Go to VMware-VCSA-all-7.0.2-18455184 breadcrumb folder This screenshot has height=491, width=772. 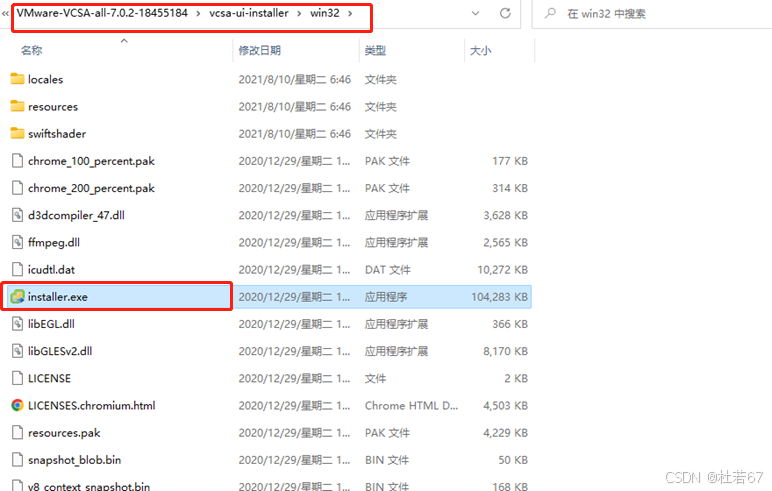[102, 13]
